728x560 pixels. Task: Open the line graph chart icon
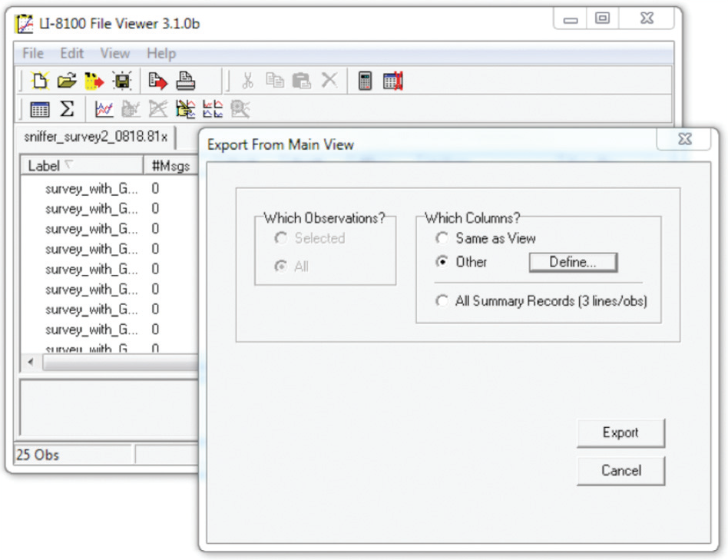pyautogui.click(x=104, y=109)
